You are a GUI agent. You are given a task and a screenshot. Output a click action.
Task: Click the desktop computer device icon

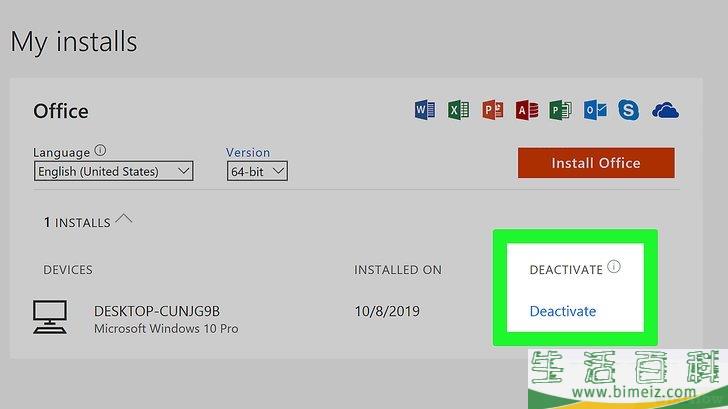pos(50,317)
